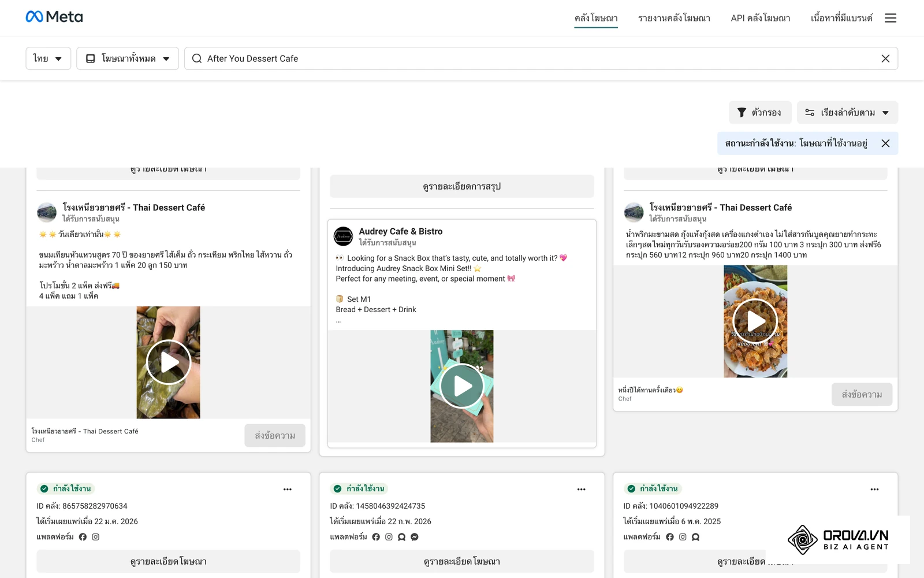Expand the เรียงลำดับตาม sort dropdown
This screenshot has height=578, width=924.
(x=847, y=113)
